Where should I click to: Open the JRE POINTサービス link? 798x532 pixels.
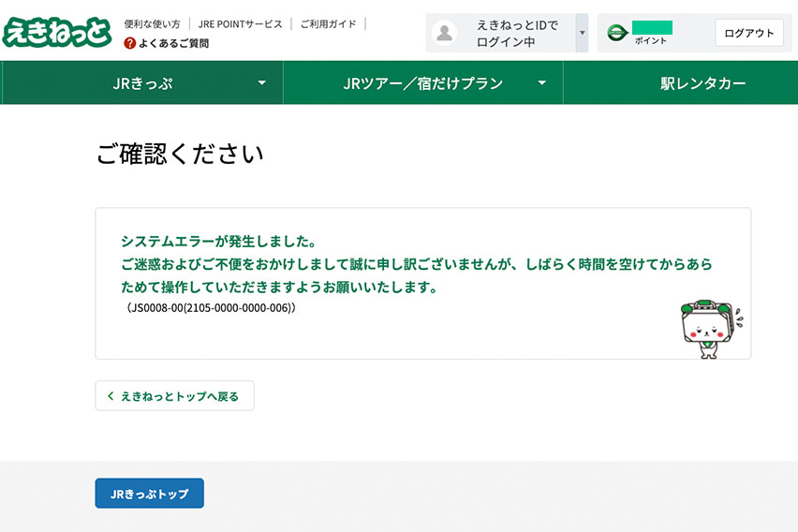point(240,23)
